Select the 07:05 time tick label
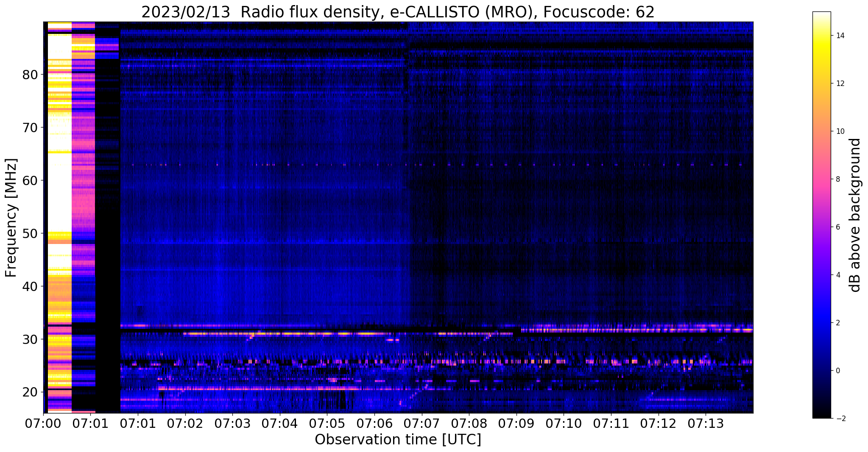The height and width of the screenshot is (452, 868). 327,423
